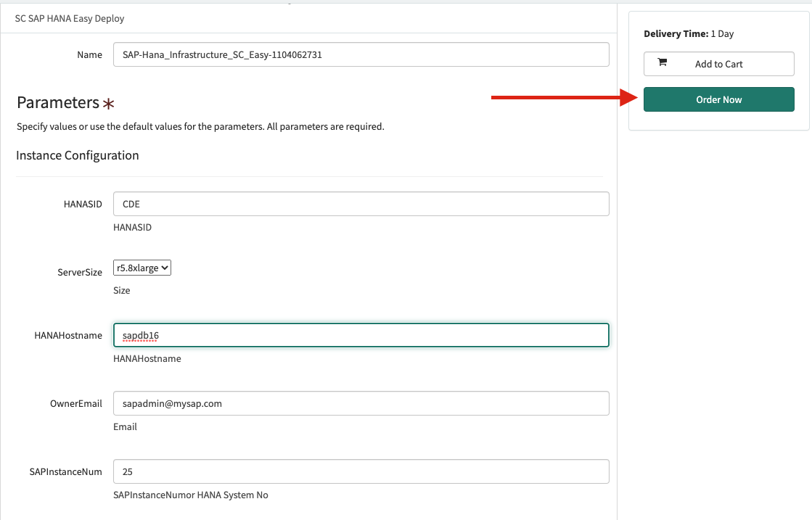Click the HANAHostname field showing sapdb16

(x=361, y=335)
